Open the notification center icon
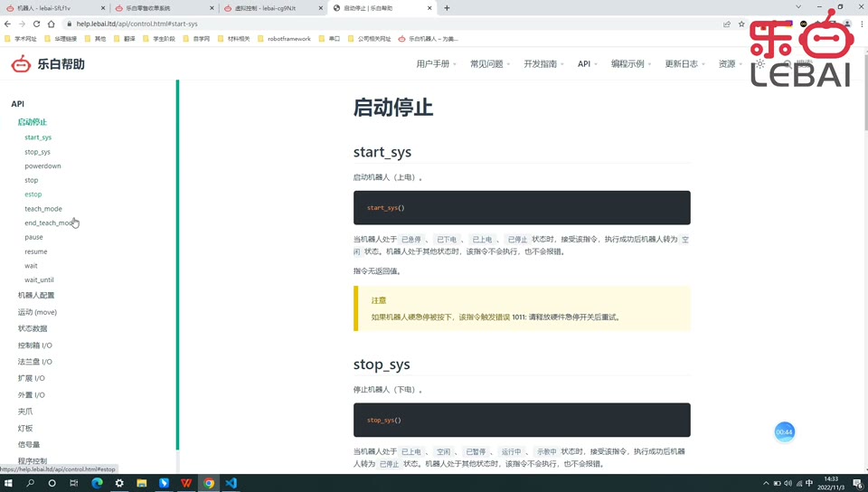This screenshot has width=868, height=492. tap(857, 483)
